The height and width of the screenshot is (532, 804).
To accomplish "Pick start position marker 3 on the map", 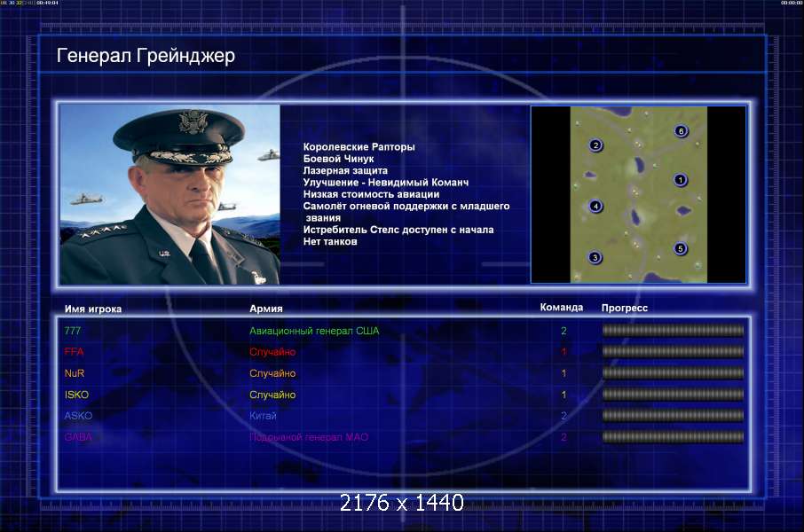I will pyautogui.click(x=595, y=257).
